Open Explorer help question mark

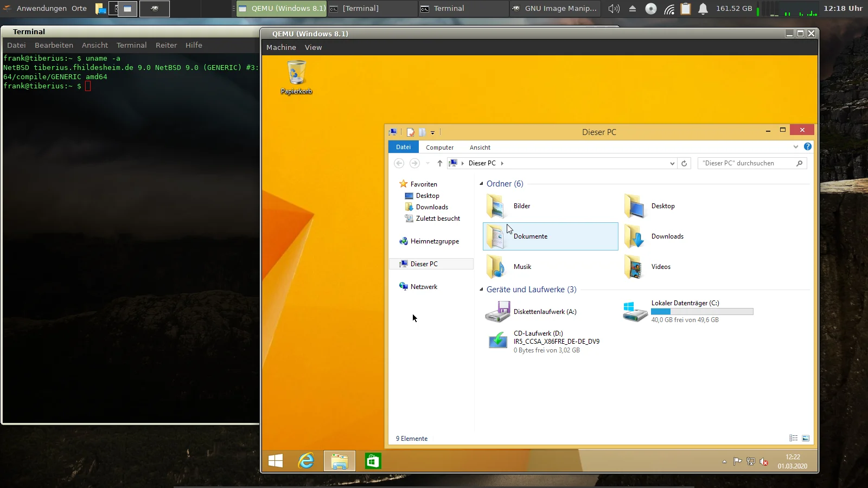807,146
